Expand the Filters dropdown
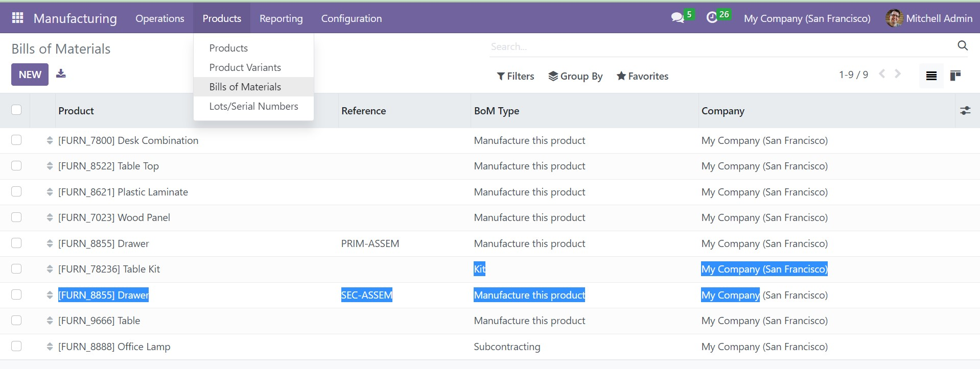980x369 pixels. (x=515, y=76)
